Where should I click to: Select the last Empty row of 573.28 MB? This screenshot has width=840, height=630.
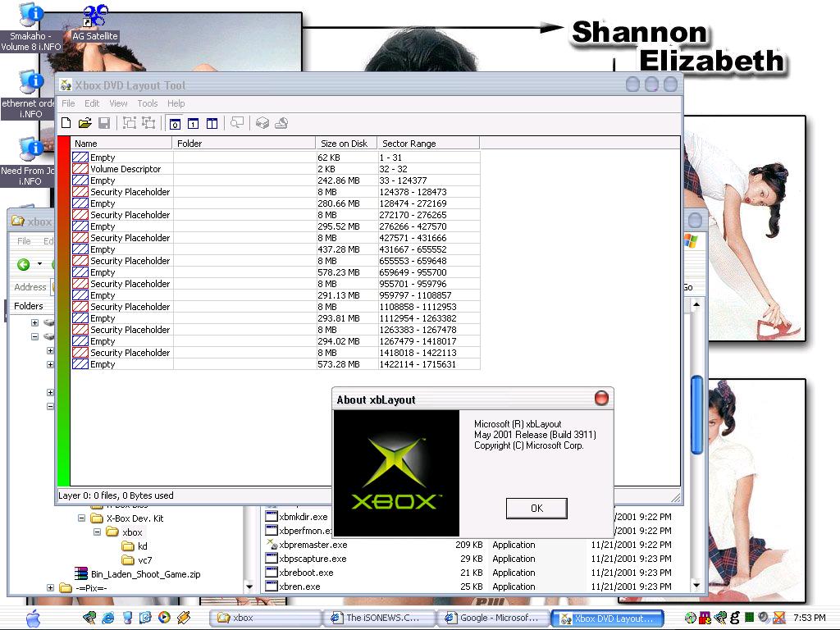tap(276, 364)
